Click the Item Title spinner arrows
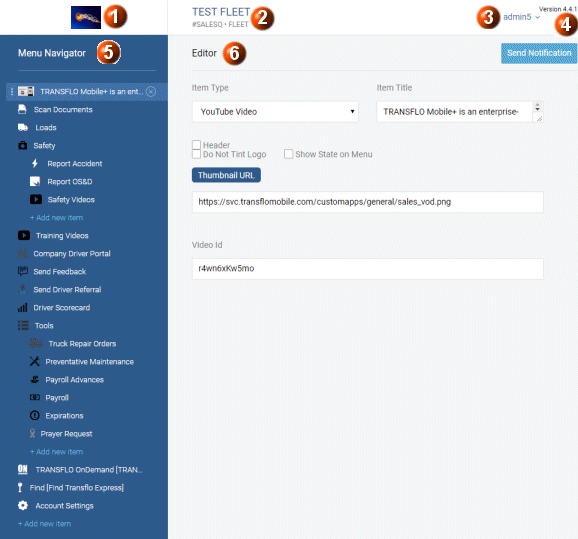This screenshot has width=578, height=539. (537, 107)
